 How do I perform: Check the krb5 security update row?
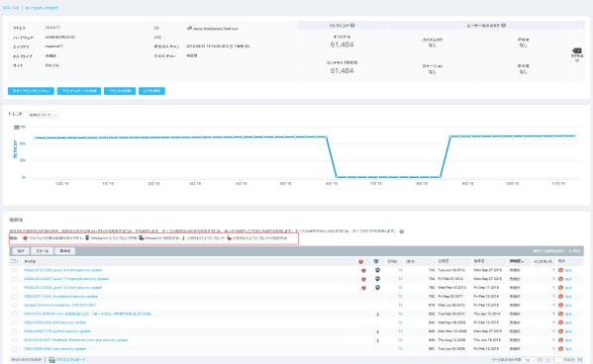(15, 322)
